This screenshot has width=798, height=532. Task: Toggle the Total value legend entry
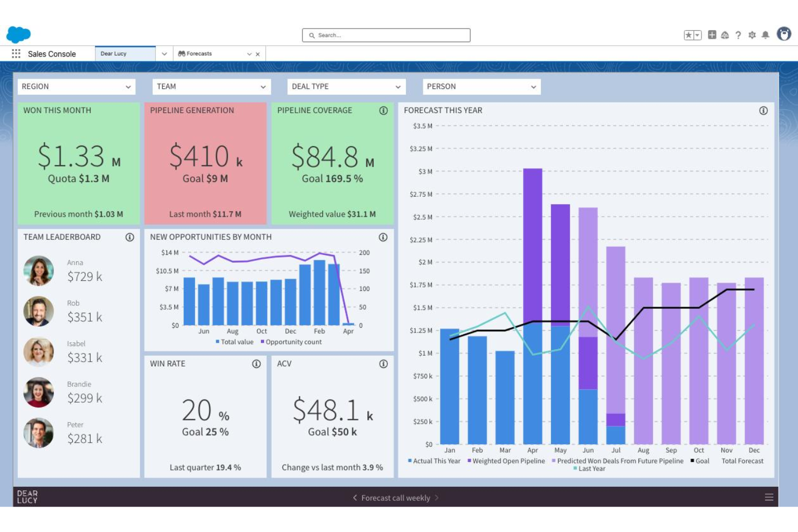[x=235, y=342]
